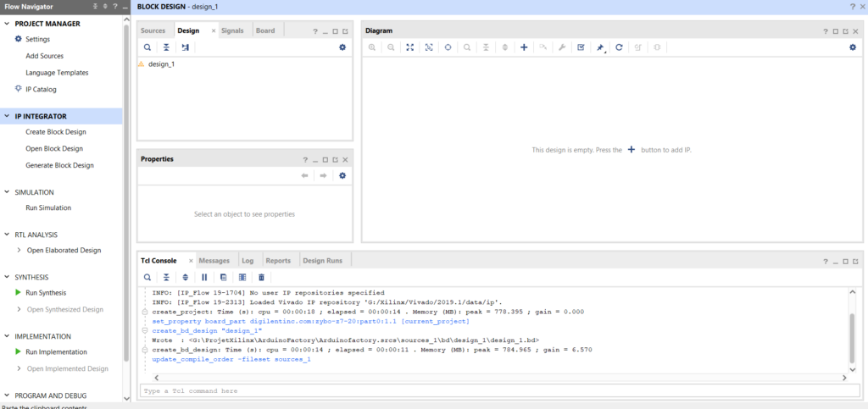Click search icon in Design panel
The image size is (868, 409).
(x=147, y=47)
